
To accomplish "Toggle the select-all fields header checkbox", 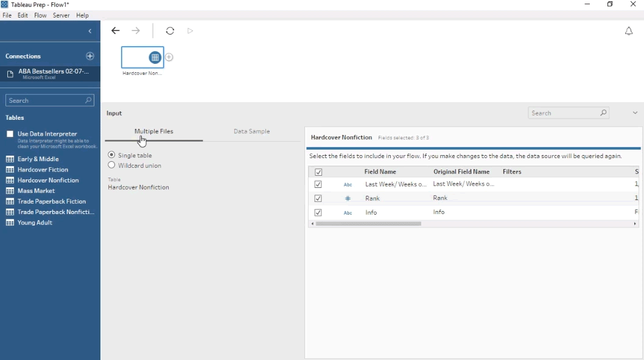I will pos(318,172).
